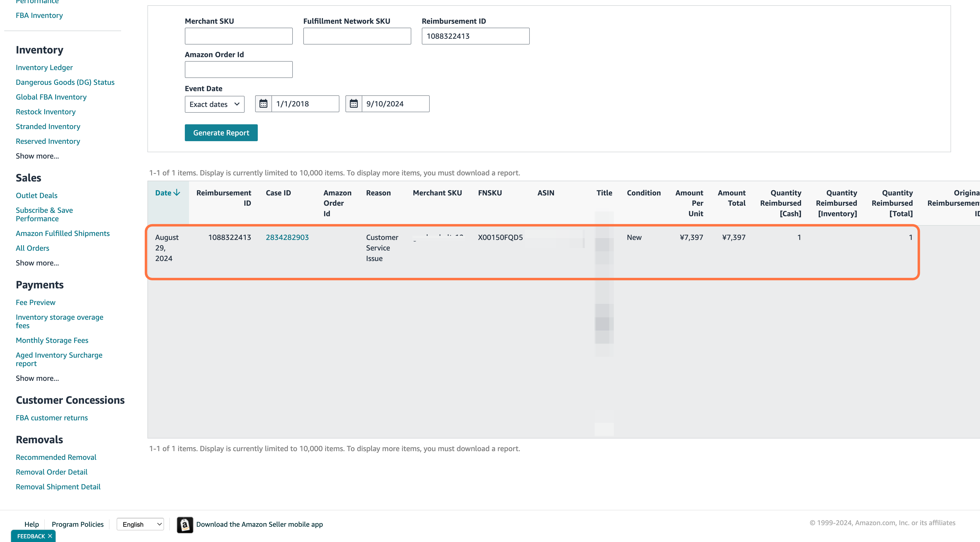Screen dimensions: 980x542
Task: Open Amazon Fulfilled Shipments report
Action: pos(63,233)
